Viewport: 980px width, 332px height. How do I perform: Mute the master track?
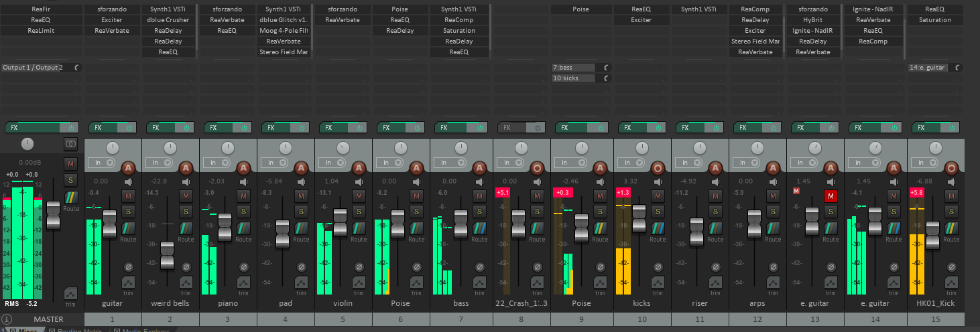tap(71, 163)
